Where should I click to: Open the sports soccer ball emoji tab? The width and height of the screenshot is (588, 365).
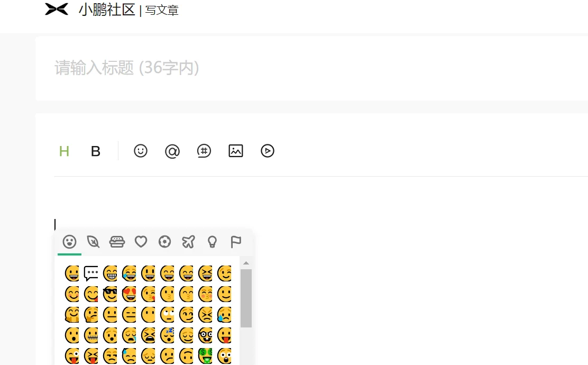[164, 242]
